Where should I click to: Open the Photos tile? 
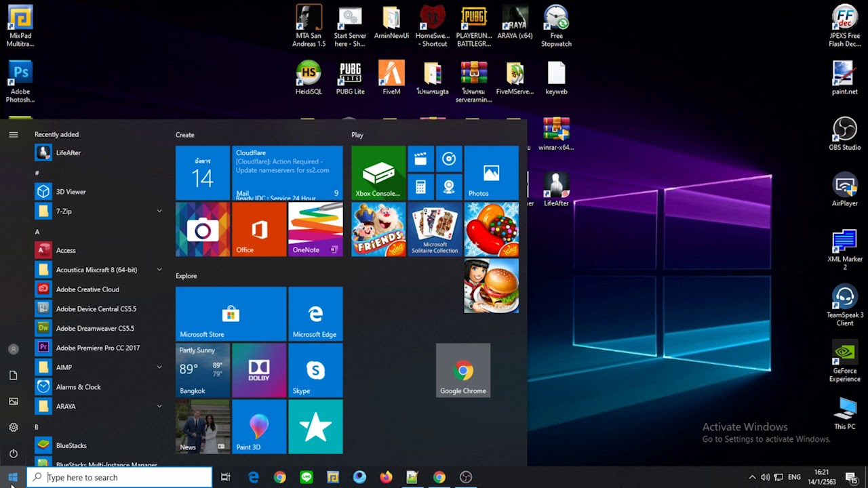point(491,173)
